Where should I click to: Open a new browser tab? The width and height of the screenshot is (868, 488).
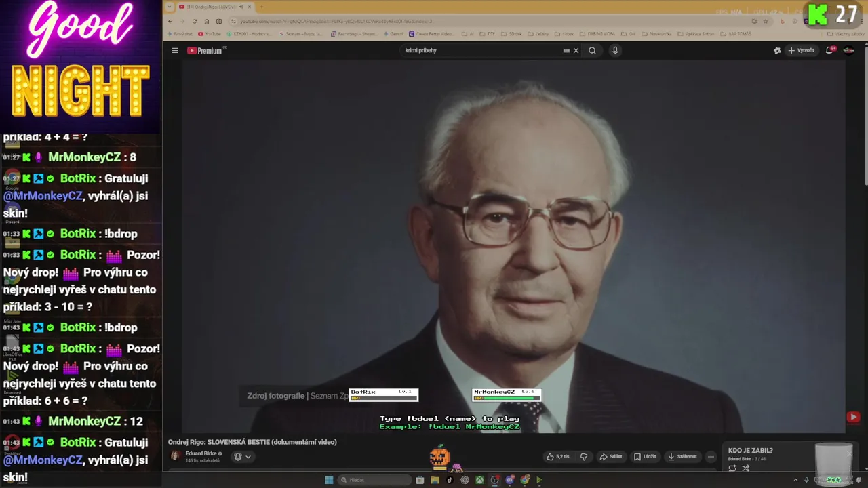[261, 7]
